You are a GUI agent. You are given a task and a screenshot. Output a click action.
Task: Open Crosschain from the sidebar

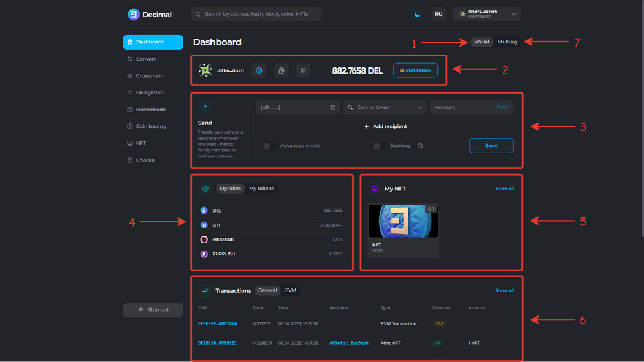tap(150, 75)
